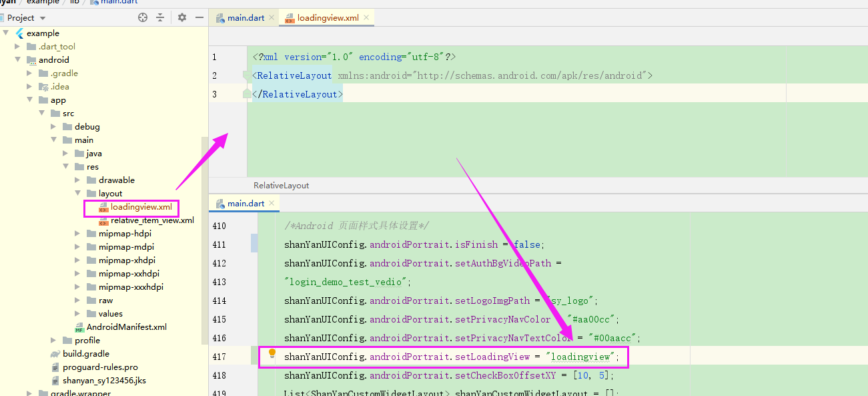868x396 pixels.
Task: Collapse the app folder
Action: [x=30, y=100]
